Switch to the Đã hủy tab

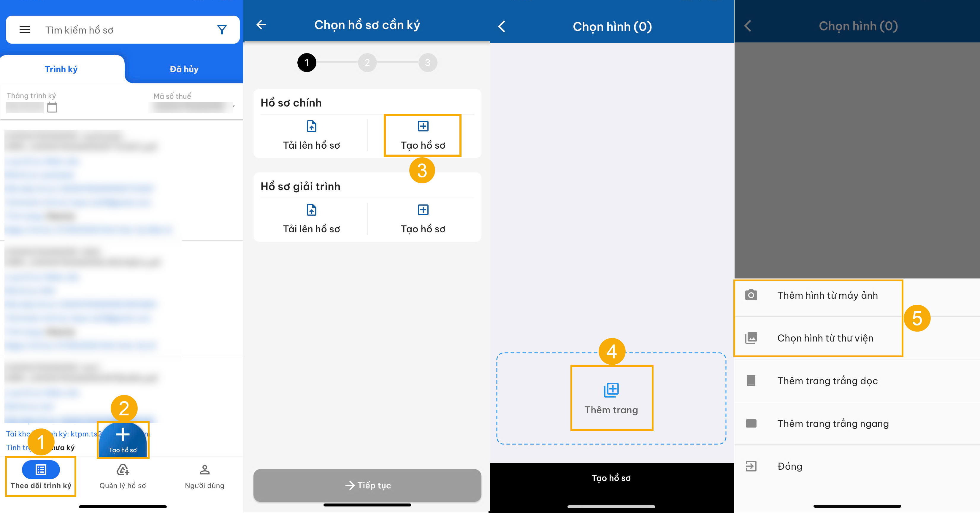[x=184, y=69]
